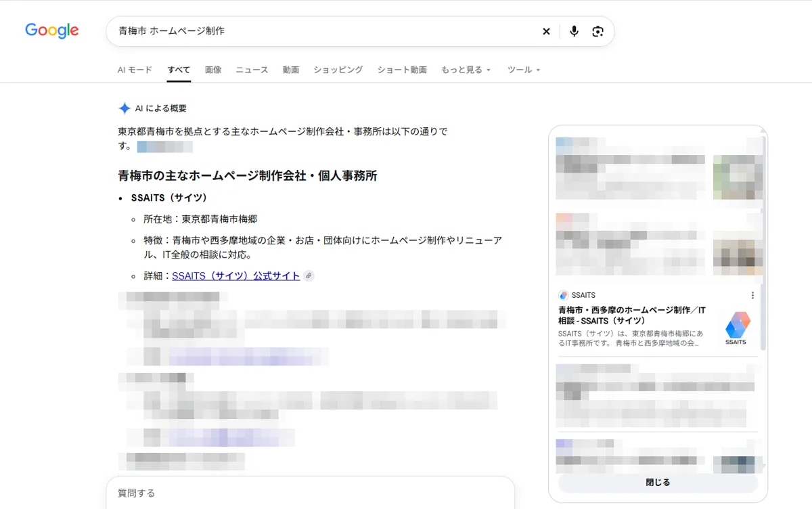
Task: Expand the ツール dropdown
Action: [524, 70]
